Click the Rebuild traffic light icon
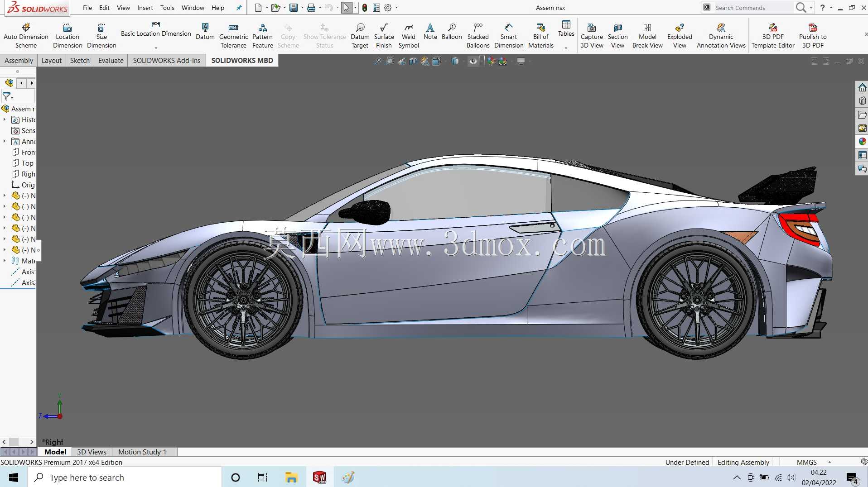 364,8
